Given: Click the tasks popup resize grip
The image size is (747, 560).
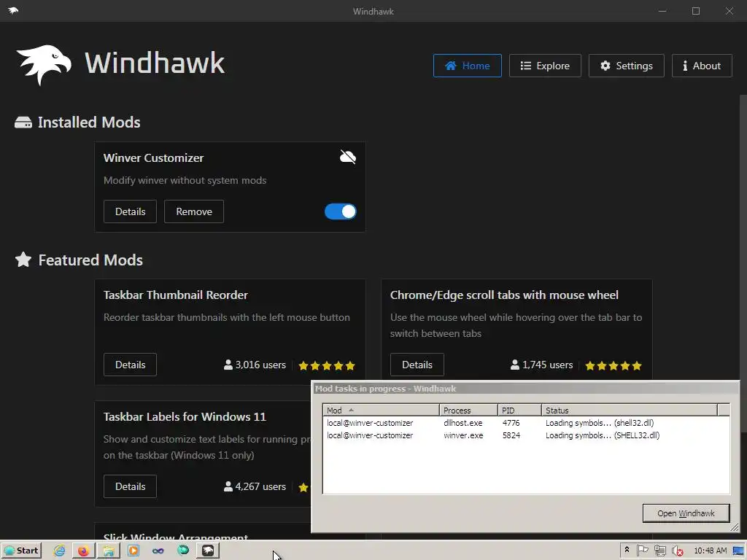Looking at the screenshot, I should point(734,526).
